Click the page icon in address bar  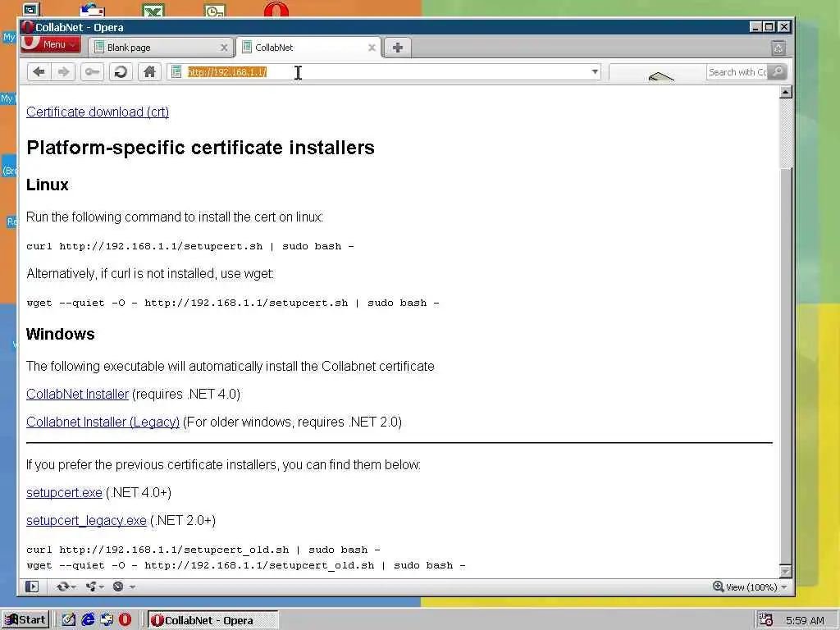[176, 72]
